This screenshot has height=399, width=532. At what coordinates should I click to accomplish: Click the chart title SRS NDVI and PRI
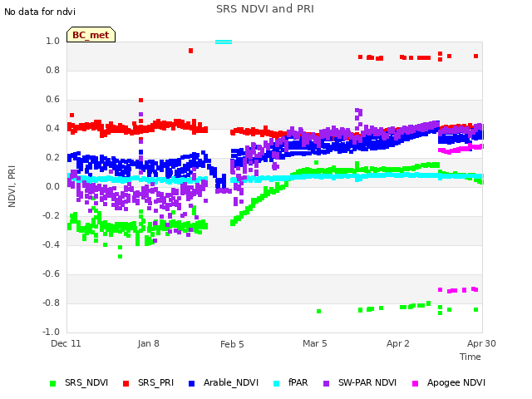pyautogui.click(x=265, y=8)
